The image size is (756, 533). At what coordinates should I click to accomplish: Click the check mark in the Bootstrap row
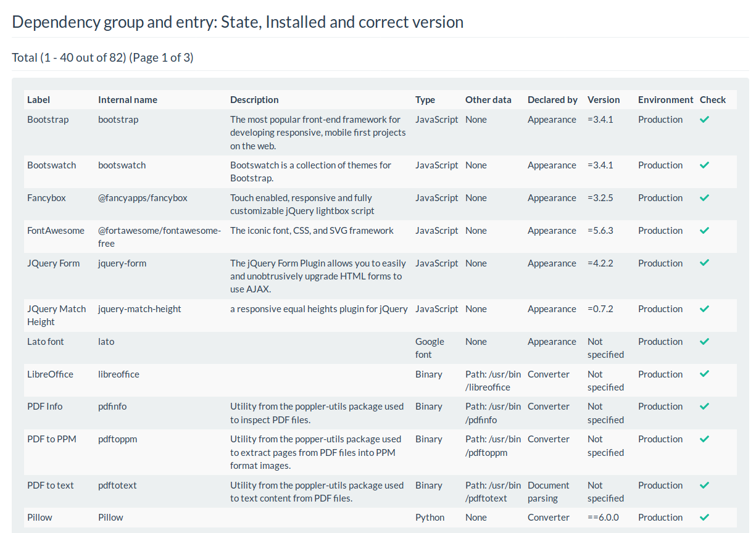click(704, 119)
